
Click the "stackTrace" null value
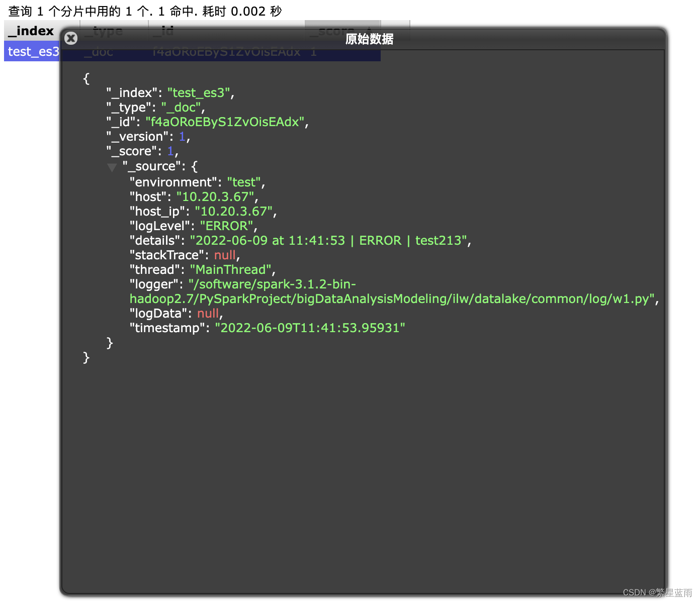point(225,255)
